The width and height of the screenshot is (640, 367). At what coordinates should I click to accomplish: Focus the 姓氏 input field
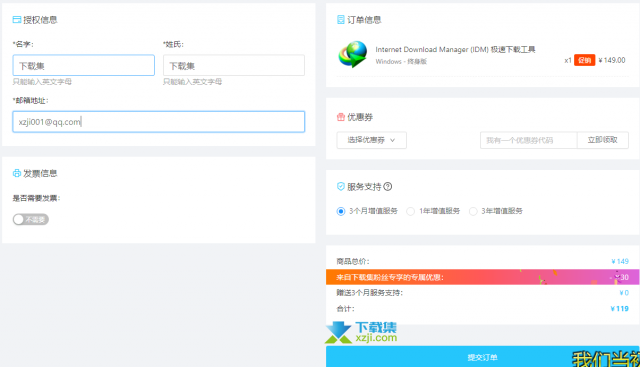coord(234,65)
